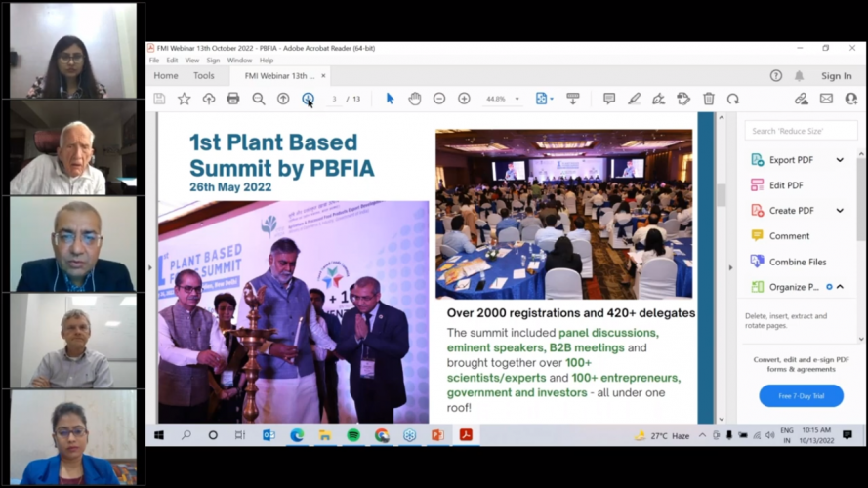Click the Save file icon
Screen dimensions: 868x488
159,99
